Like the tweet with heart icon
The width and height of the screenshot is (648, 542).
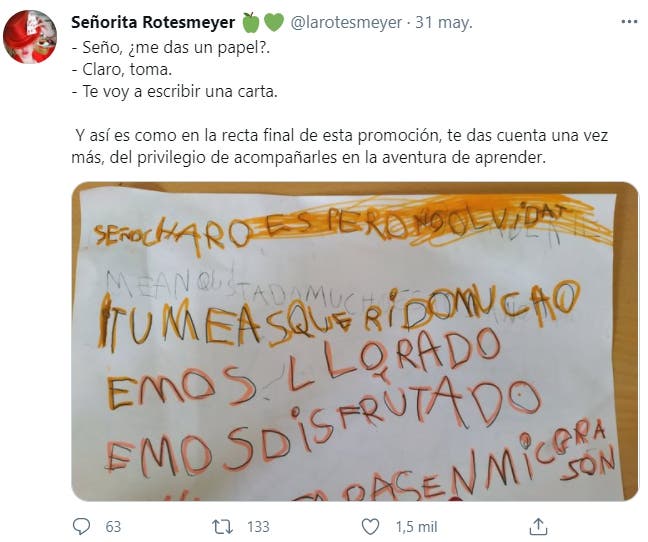(370, 527)
